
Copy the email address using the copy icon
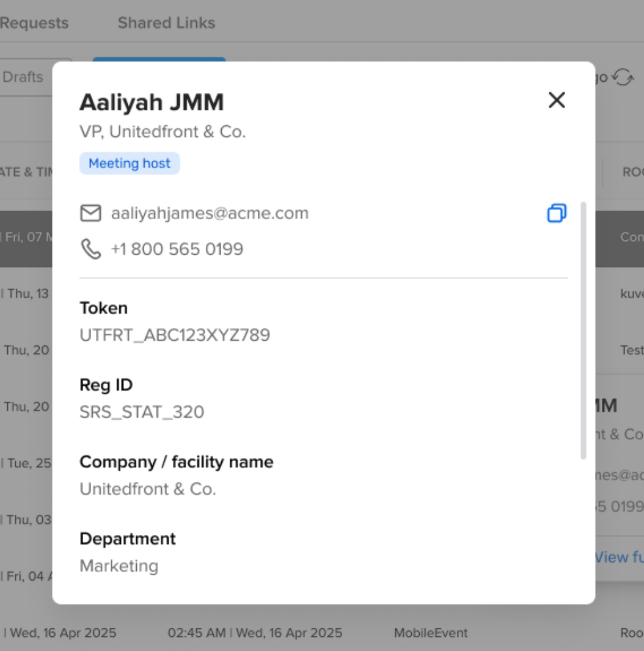click(x=557, y=213)
